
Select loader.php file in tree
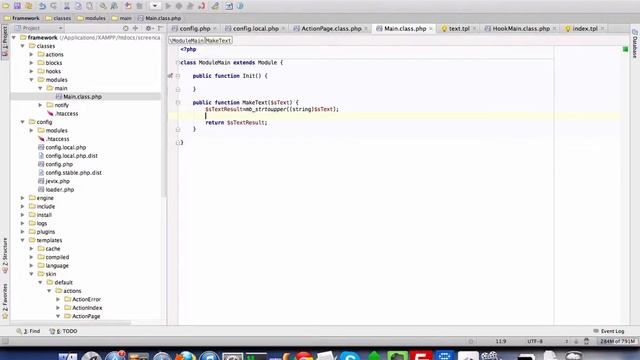point(60,190)
